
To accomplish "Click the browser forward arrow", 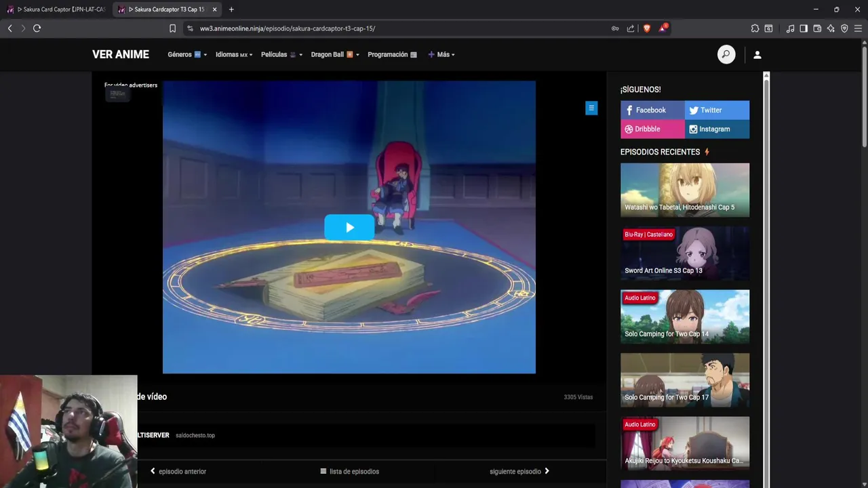I will pos(23,28).
